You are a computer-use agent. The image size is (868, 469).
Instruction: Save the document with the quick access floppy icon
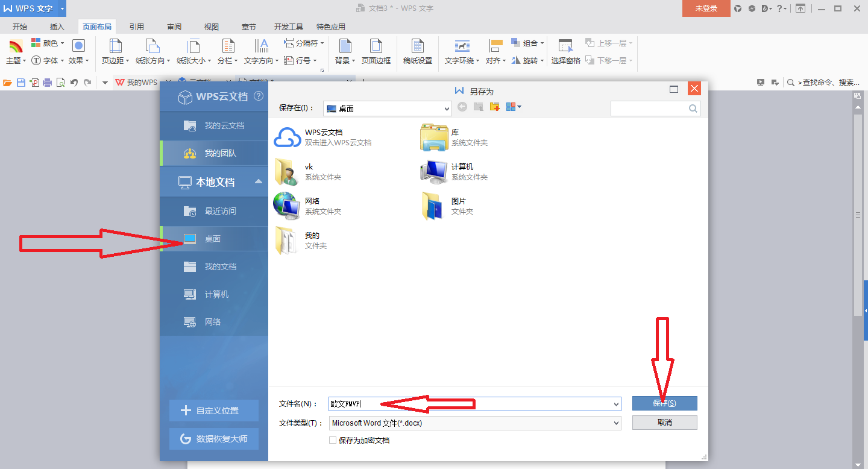[x=21, y=83]
